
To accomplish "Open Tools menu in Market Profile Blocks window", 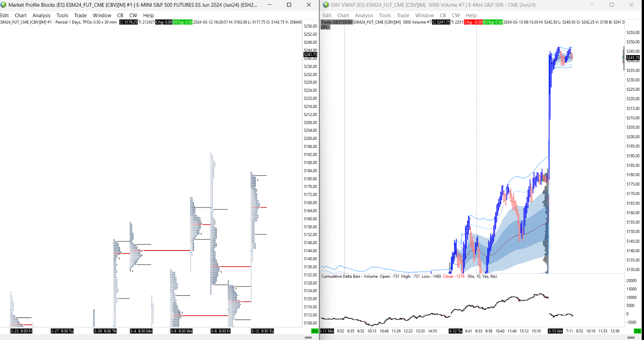I will coord(62,16).
